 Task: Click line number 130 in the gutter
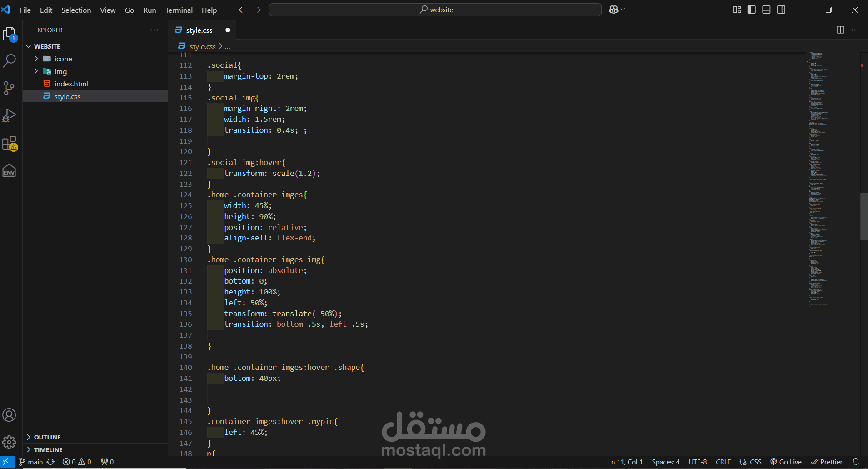point(185,259)
